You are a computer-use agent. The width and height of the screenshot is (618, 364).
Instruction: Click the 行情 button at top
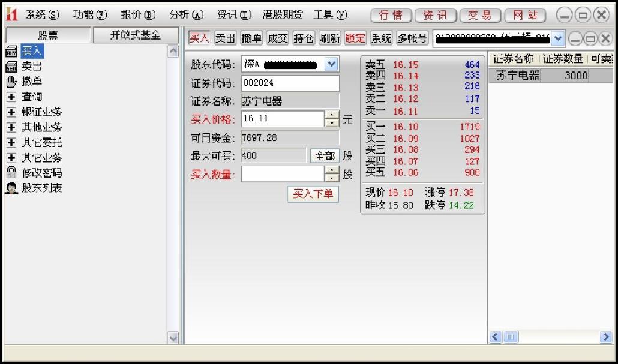coord(392,16)
